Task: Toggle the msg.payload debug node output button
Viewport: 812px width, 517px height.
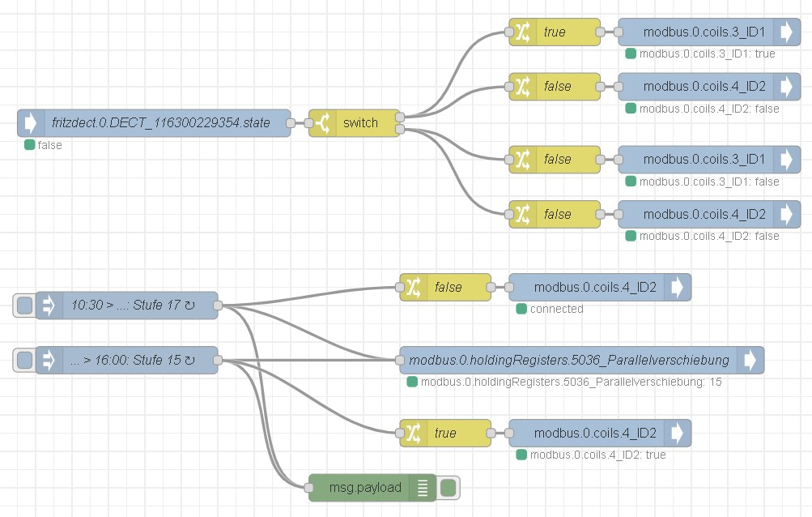Action: click(448, 488)
